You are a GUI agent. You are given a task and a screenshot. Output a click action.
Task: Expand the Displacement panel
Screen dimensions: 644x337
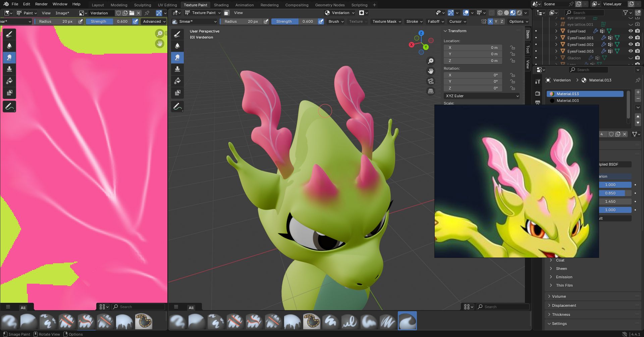tap(564, 305)
